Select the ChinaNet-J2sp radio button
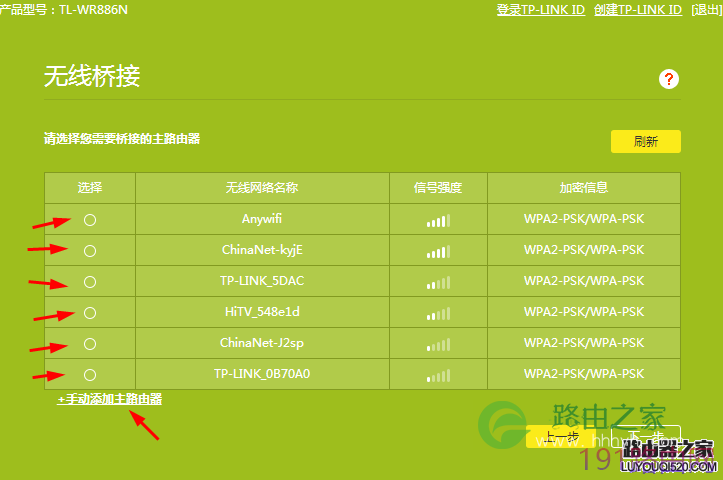 click(90, 344)
